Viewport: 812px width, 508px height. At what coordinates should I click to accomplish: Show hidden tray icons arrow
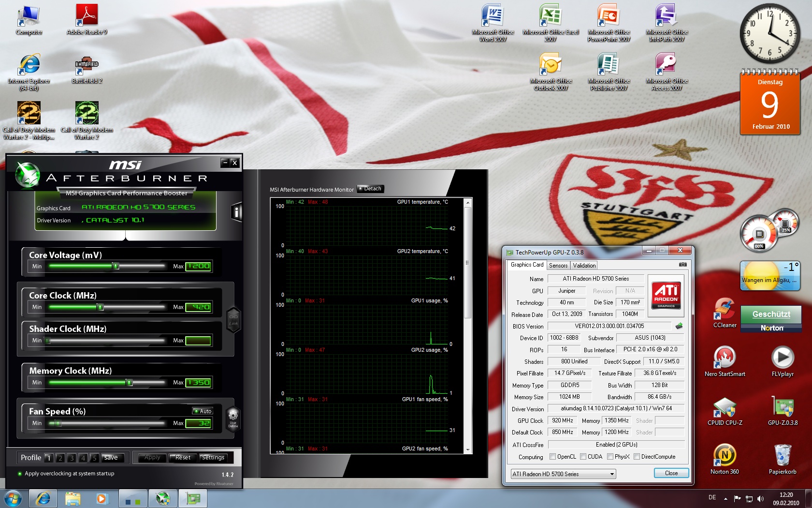pyautogui.click(x=725, y=499)
